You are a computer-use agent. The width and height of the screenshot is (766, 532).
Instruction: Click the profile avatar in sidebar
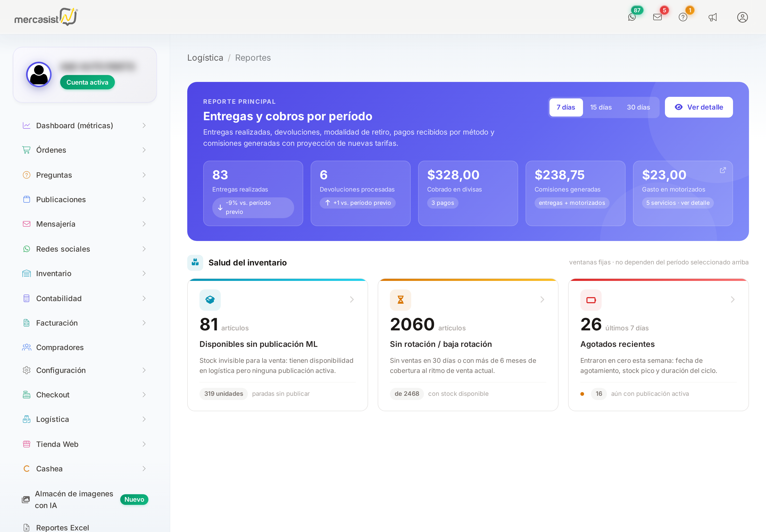coord(39,74)
